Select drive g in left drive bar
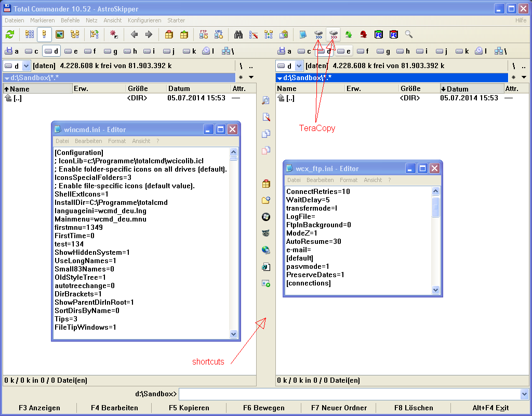This screenshot has width=532, height=416. (x=110, y=51)
